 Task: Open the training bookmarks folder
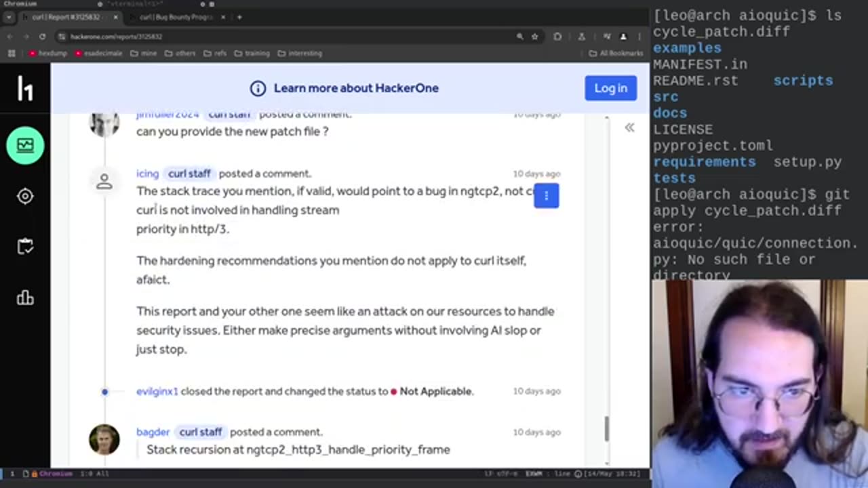252,54
